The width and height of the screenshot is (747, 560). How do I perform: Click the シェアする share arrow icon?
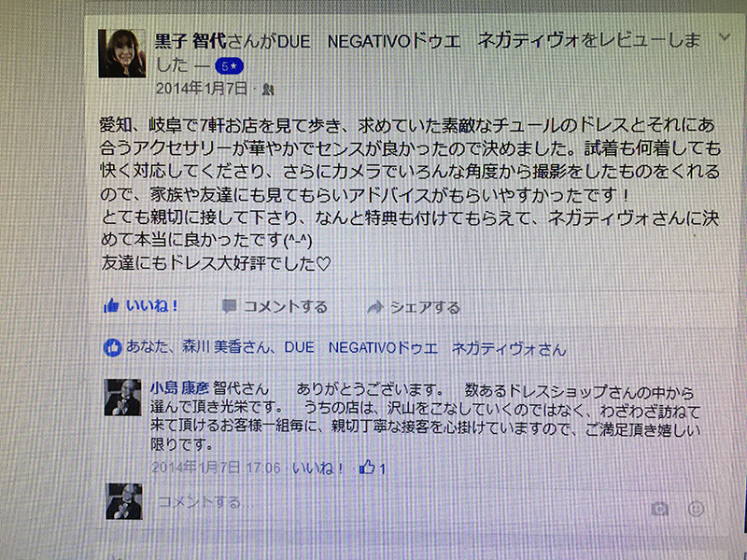[x=375, y=308]
